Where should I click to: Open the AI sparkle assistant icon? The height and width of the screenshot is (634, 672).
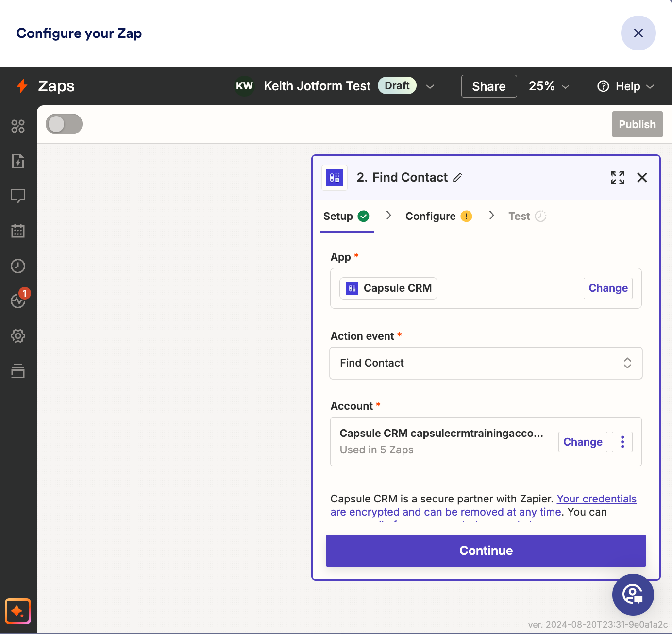pos(18,611)
